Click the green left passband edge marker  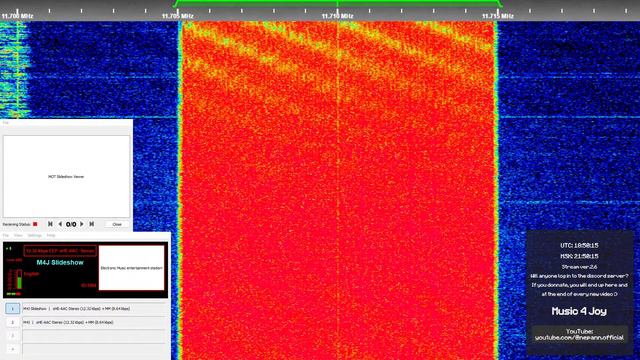click(x=176, y=4)
